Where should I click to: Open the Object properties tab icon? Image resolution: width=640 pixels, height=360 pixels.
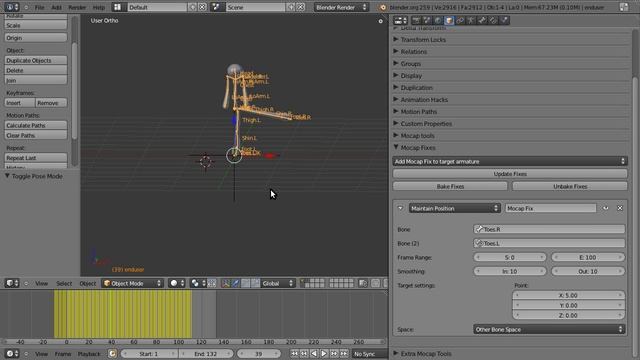pyautogui.click(x=449, y=20)
